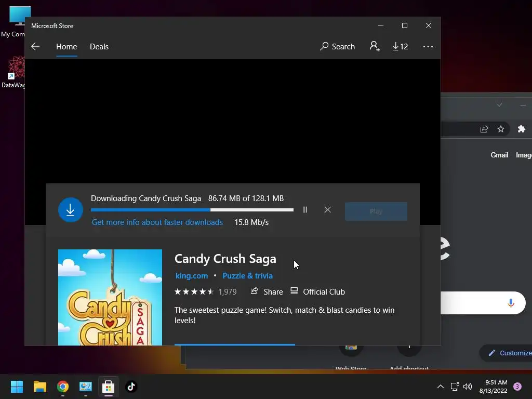
Task: Open the Official Club link
Action: tap(317, 292)
